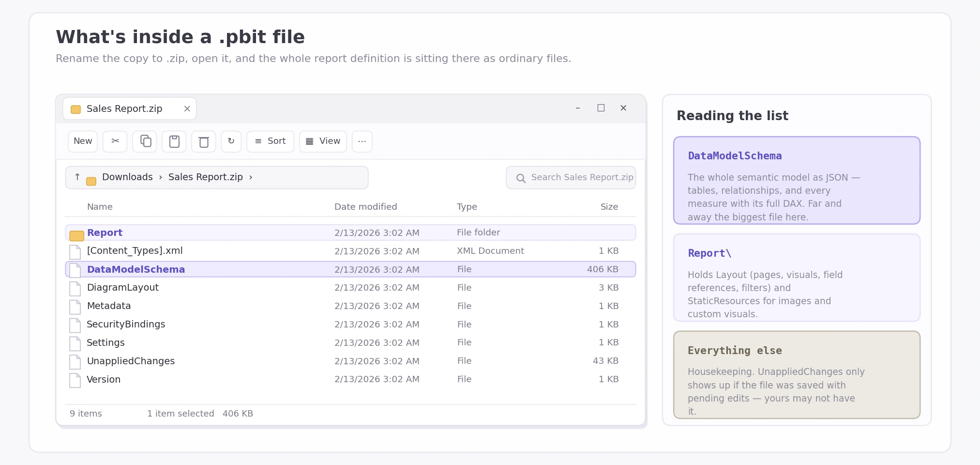This screenshot has height=465, width=980.
Task: Click the SecurityBindings file icon
Action: click(x=75, y=325)
